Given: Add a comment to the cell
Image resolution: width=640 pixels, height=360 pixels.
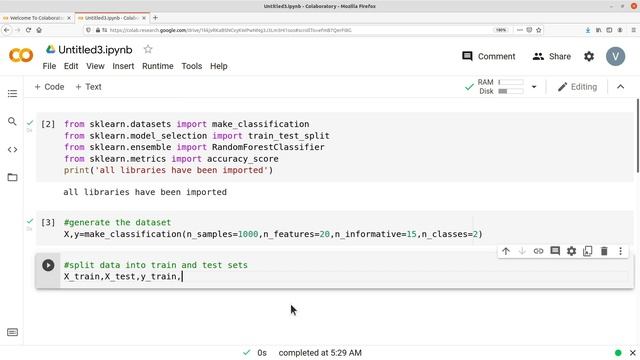Looking at the screenshot, I should [555, 251].
